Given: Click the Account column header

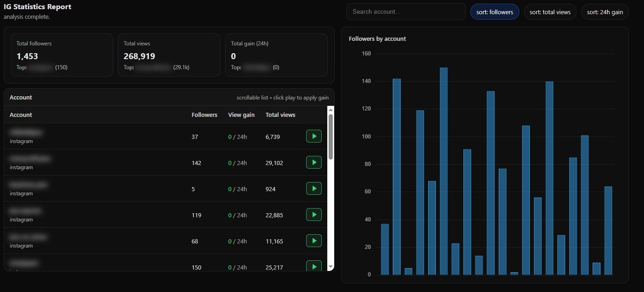Looking at the screenshot, I should click(x=21, y=115).
